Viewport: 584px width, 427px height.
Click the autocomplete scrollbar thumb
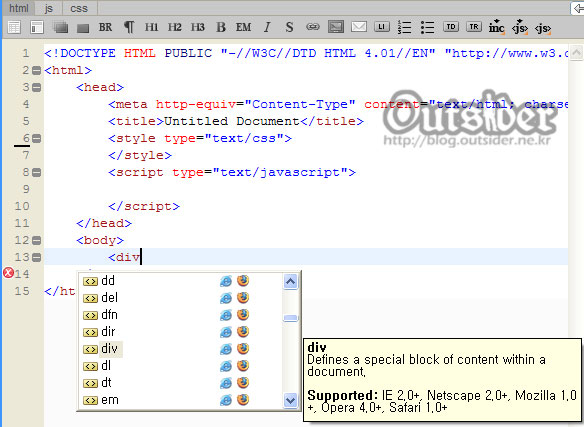pos(291,318)
